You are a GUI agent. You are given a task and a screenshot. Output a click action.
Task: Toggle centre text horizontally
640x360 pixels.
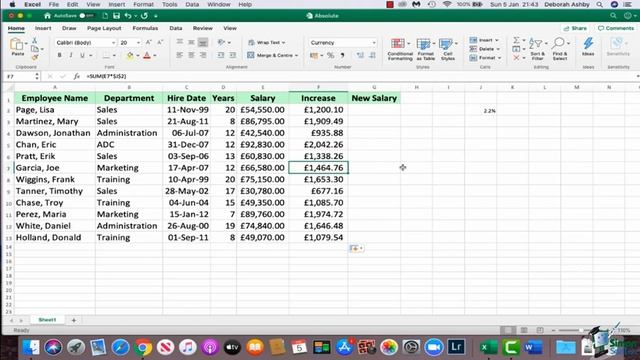[x=191, y=55]
